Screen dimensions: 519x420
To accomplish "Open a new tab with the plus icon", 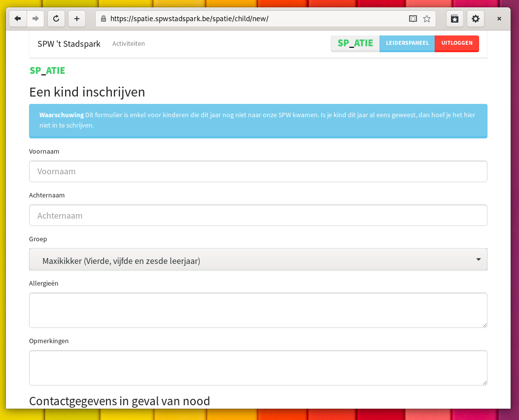I will 77,19.
